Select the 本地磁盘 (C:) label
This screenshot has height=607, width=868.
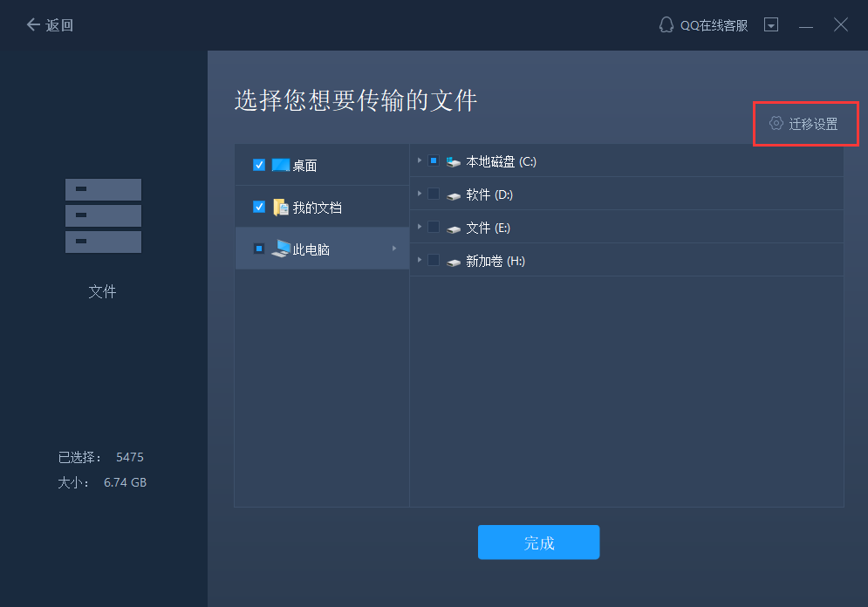[x=501, y=161]
